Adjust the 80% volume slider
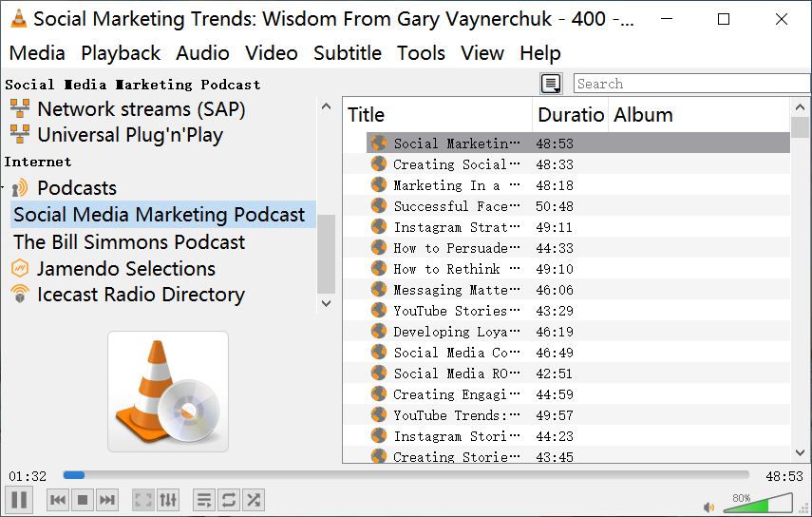Screen dimensions: 812x517 (758, 503)
